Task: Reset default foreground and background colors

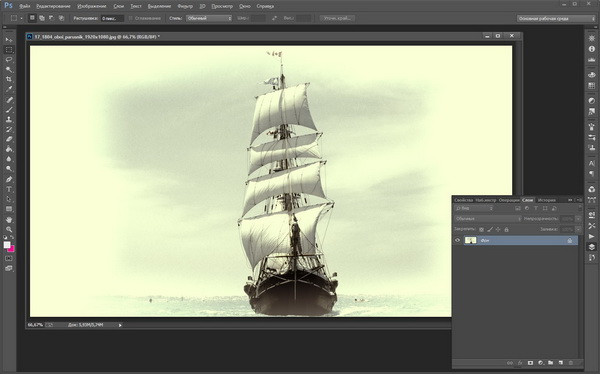Action: click(5, 237)
